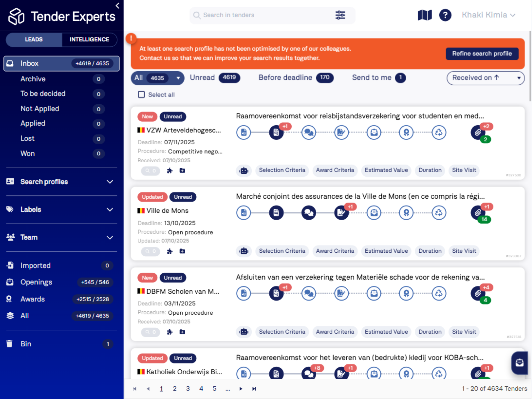Image resolution: width=532 pixels, height=399 pixels.
Task: Click signing stage icon with +1 on Ville de Mons
Action: 341,213
